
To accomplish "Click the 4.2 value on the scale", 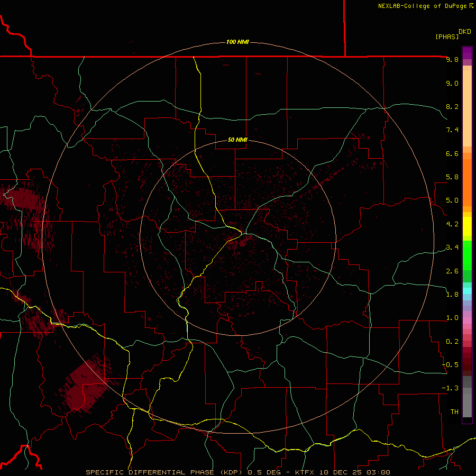I will pyautogui.click(x=452, y=224).
